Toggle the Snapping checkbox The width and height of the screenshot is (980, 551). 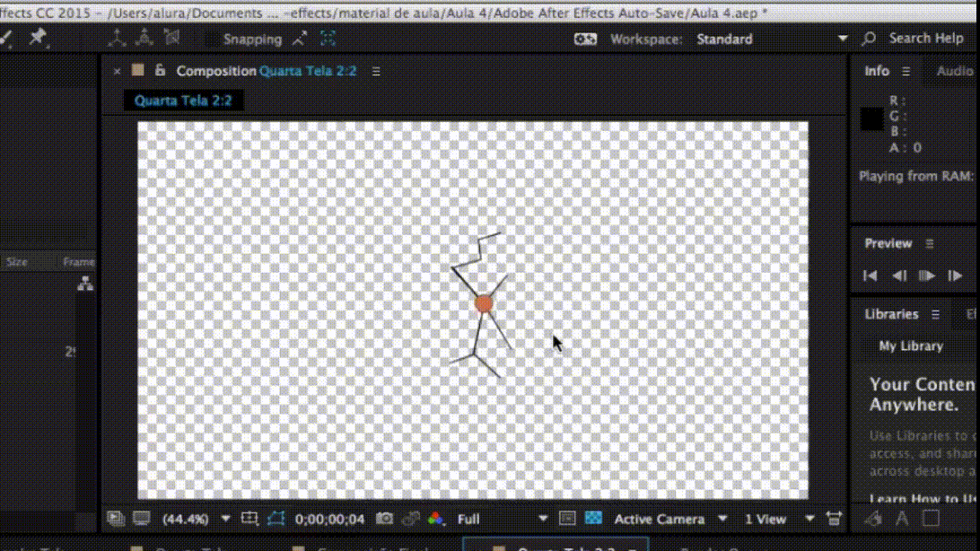pyautogui.click(x=212, y=39)
